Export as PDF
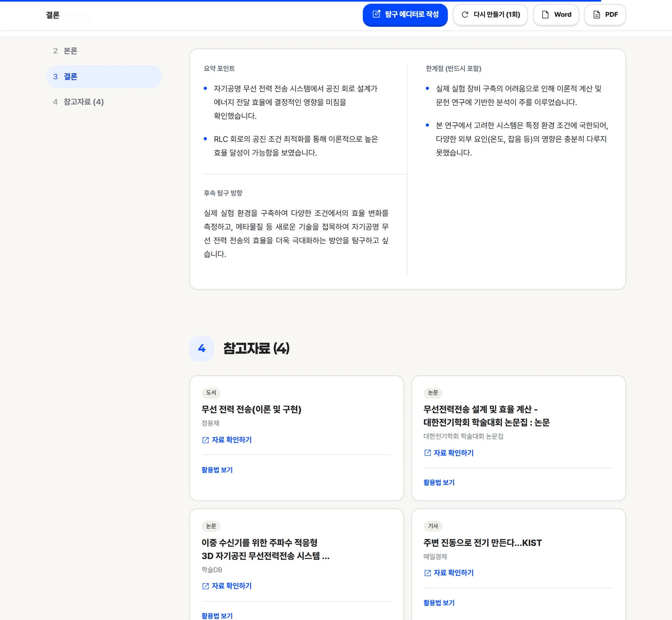672x620 pixels. pos(605,15)
